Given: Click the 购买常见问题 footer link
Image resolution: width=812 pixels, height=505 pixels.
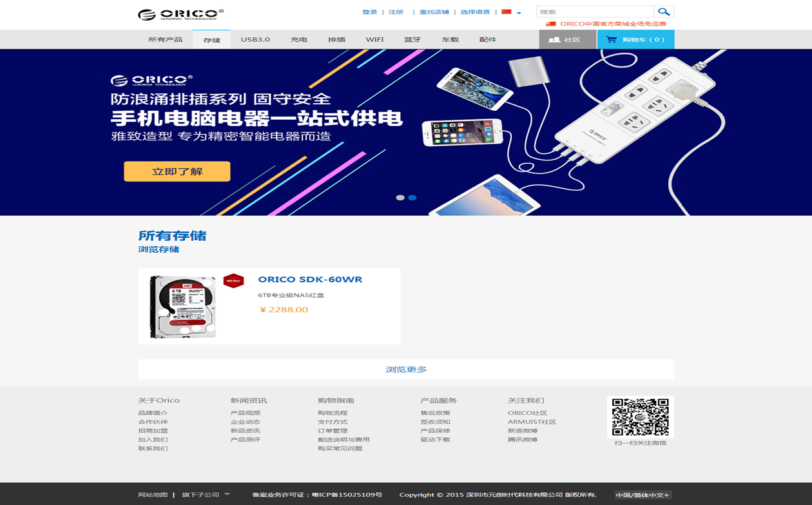Looking at the screenshot, I should 340,448.
